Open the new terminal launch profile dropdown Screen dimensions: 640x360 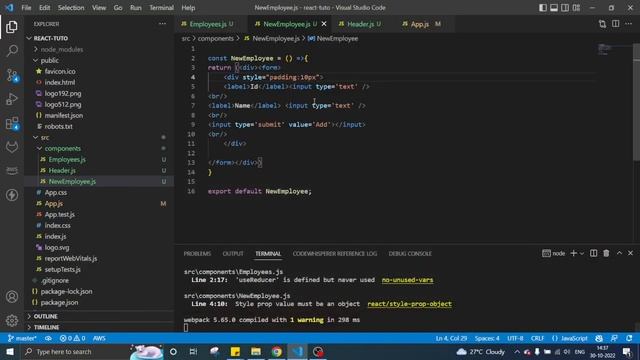[582, 253]
